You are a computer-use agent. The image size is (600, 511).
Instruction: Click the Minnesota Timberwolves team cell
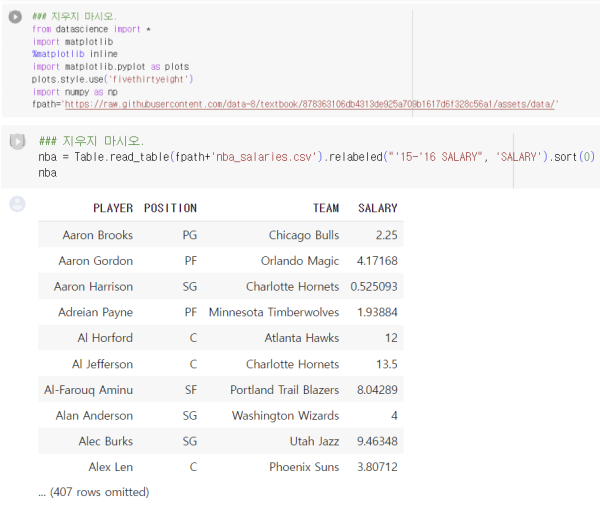[274, 312]
